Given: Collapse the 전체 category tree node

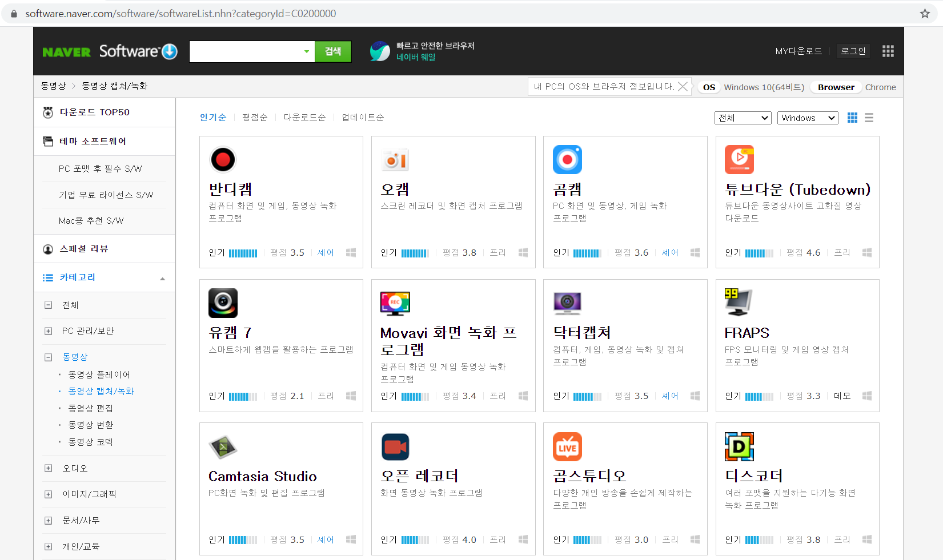Looking at the screenshot, I should [x=49, y=305].
